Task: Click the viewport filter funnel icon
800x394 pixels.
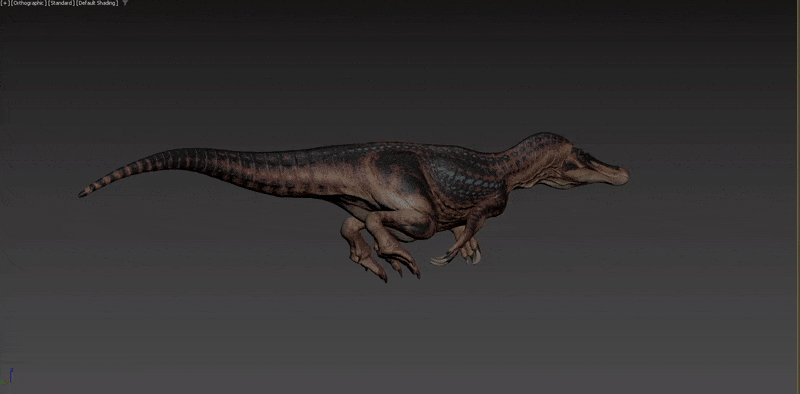Action: coord(125,3)
